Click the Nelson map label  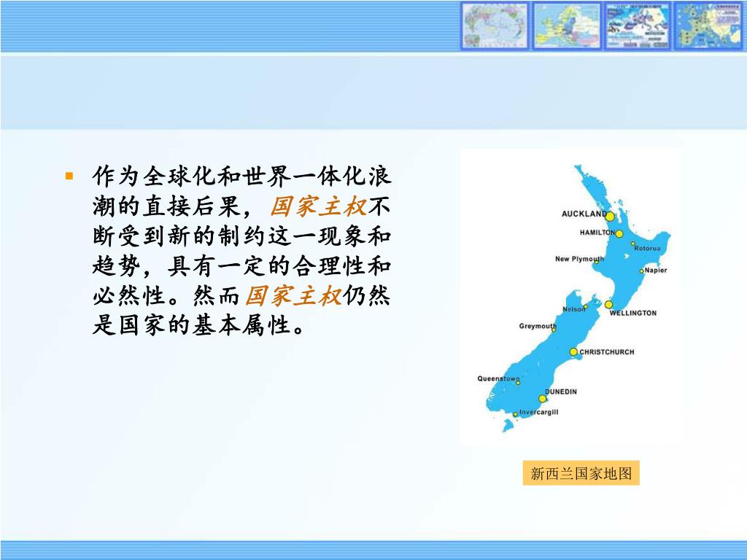coord(573,309)
